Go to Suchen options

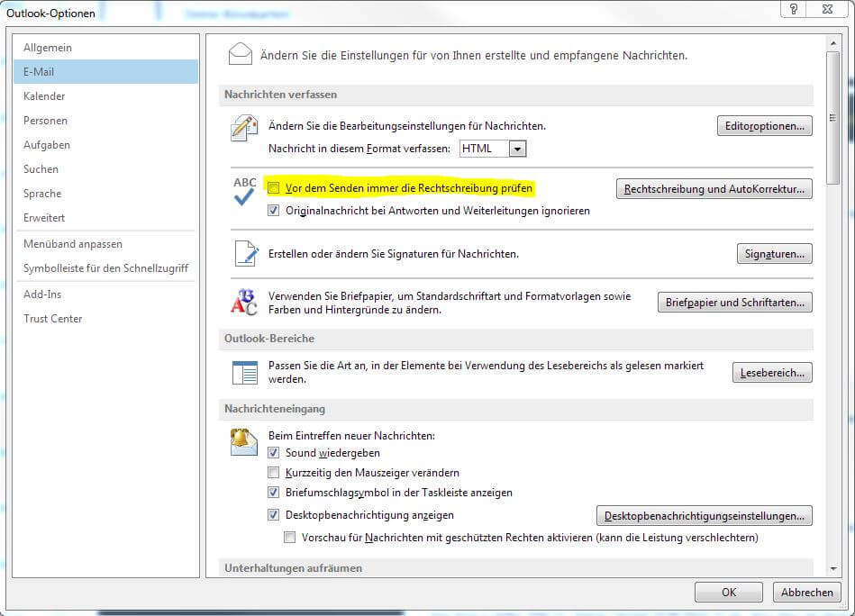click(105, 169)
